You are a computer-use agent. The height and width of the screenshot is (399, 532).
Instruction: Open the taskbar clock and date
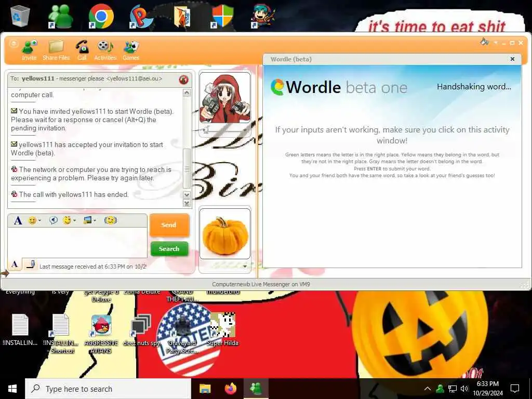[x=487, y=389]
